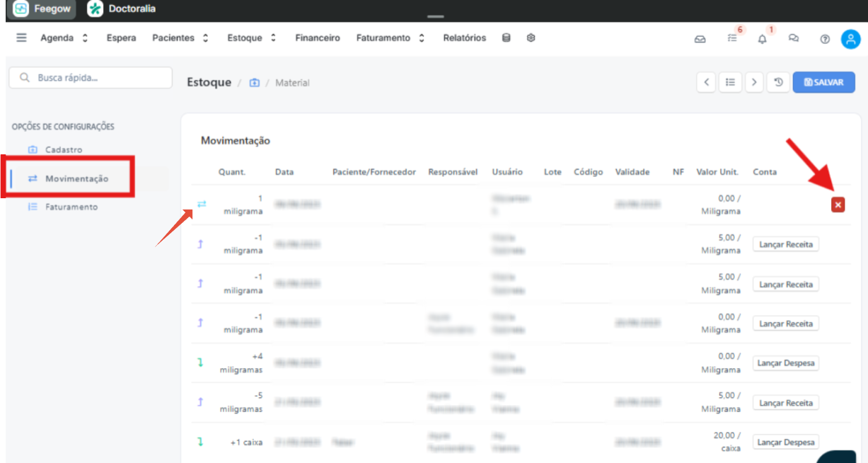Screen dimensions: 868x463
Task: Open the help question mark icon
Action: click(825, 40)
